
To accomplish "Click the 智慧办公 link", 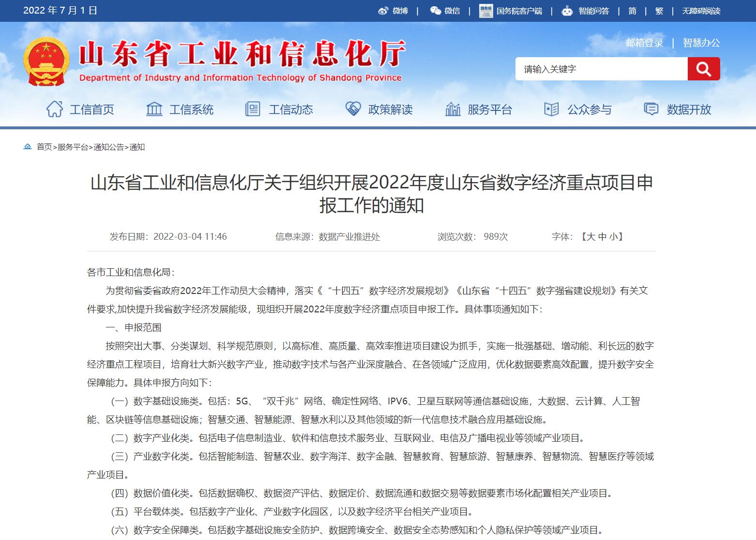I will (x=701, y=43).
